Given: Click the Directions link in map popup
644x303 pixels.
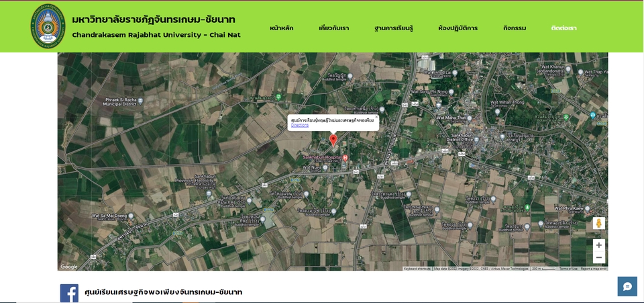Looking at the screenshot, I should point(300,125).
